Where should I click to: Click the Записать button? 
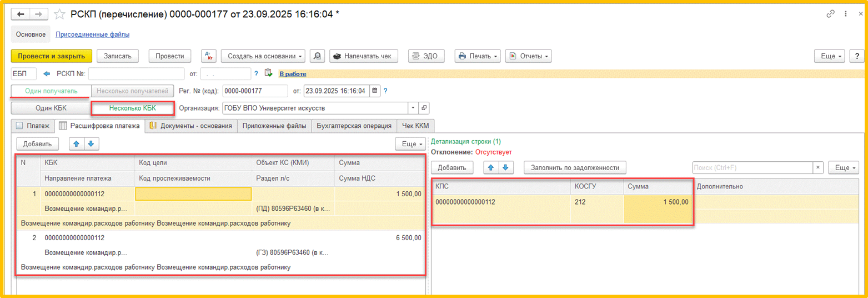pos(117,56)
